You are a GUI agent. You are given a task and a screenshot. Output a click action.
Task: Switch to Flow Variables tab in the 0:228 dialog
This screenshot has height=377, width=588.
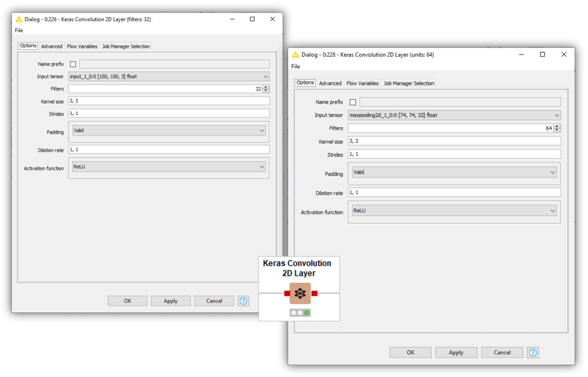(362, 83)
